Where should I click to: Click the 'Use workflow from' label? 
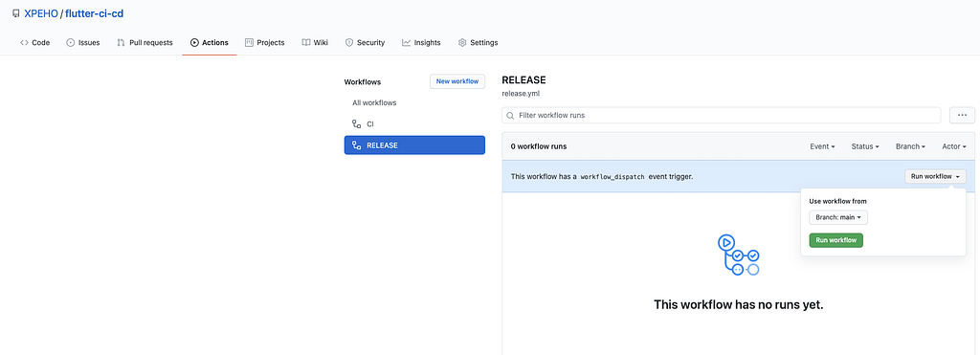click(x=837, y=201)
